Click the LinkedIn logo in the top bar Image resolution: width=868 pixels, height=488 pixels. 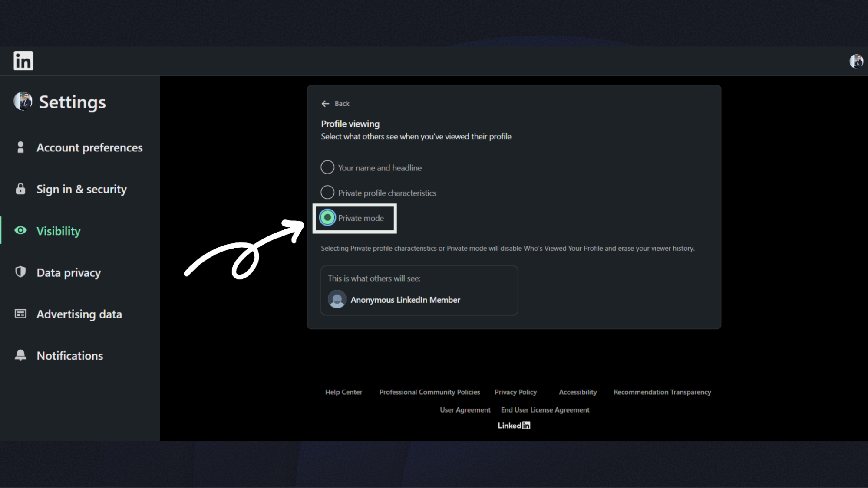tap(23, 61)
